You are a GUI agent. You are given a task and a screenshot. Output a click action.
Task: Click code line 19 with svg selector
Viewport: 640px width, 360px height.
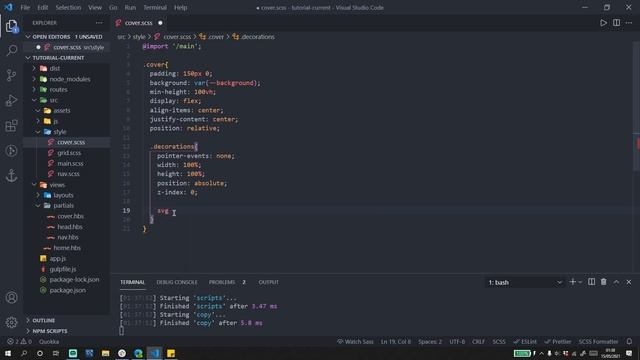tap(163, 211)
